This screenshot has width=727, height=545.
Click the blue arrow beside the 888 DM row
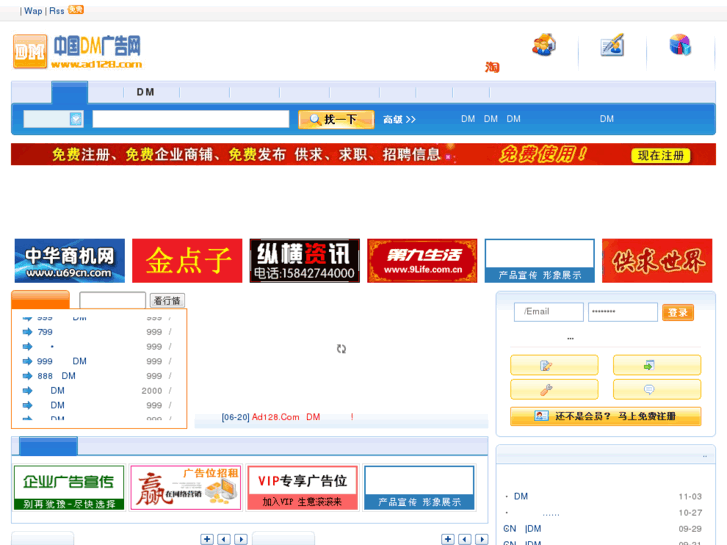click(x=27, y=376)
